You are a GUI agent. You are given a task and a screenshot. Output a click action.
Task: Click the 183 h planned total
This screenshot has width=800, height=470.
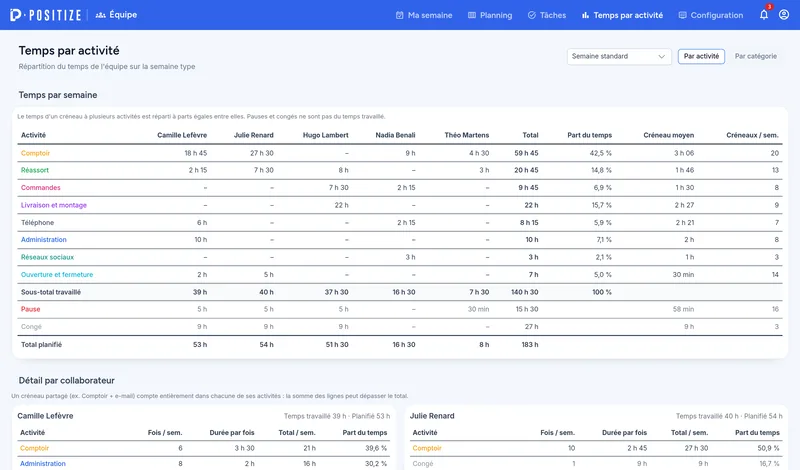(530, 345)
